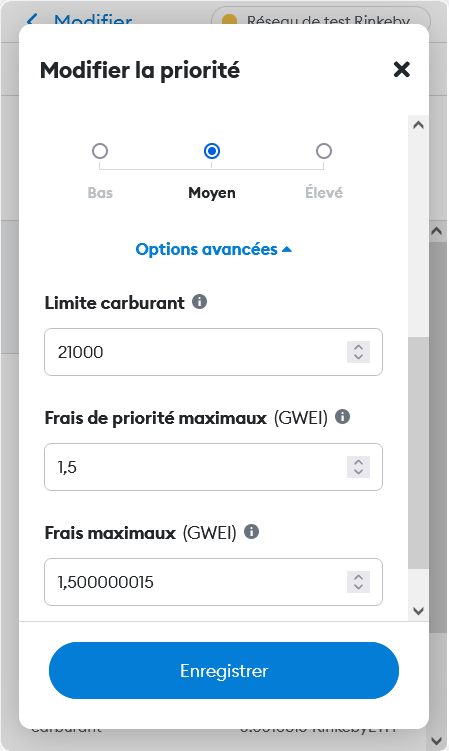449x751 pixels.
Task: Click the Moyen label text
Action: coord(212,193)
